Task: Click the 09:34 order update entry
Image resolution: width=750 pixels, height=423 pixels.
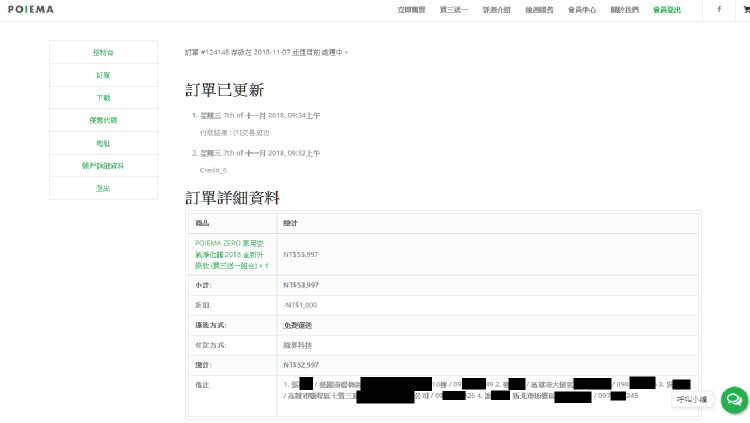Action: click(x=260, y=115)
